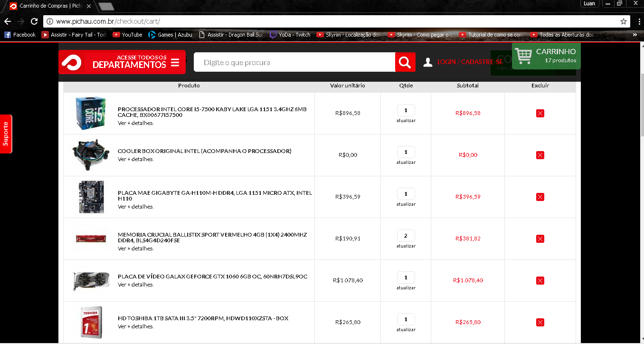The height and width of the screenshot is (344, 644).
Task: Click atualizar for Gigabyte motherboard
Action: (406, 204)
